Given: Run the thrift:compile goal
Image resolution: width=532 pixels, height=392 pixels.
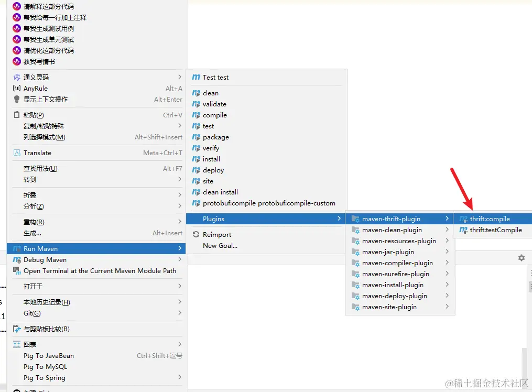Looking at the screenshot, I should point(493,219).
